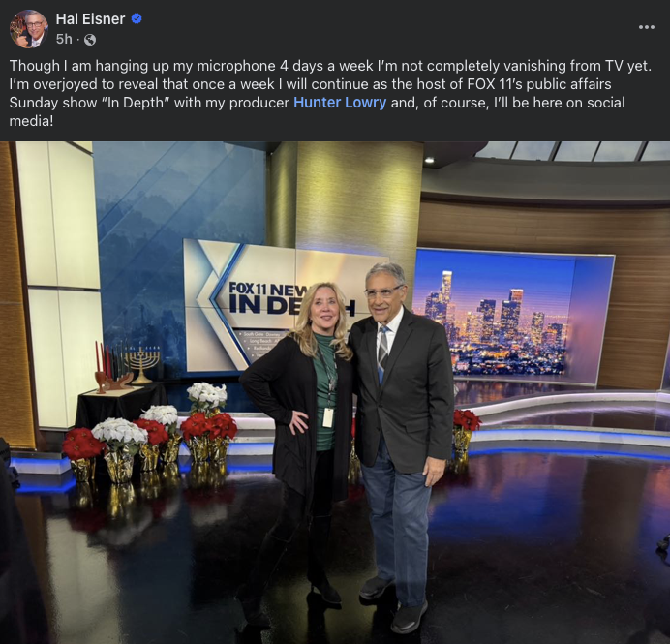Click the Los Angeles skyline screen in photo

click(x=511, y=317)
